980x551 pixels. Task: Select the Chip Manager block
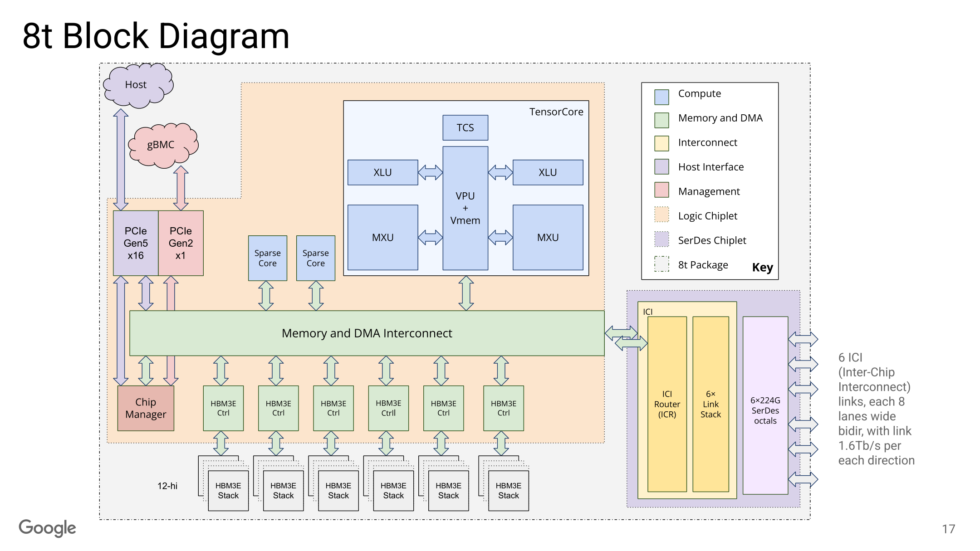[x=146, y=408]
